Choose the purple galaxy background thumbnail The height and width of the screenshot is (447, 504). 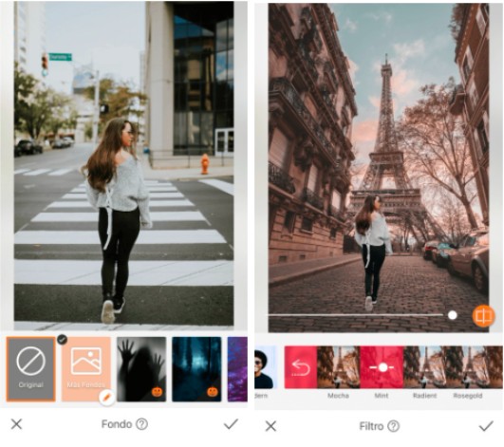pyautogui.click(x=237, y=369)
